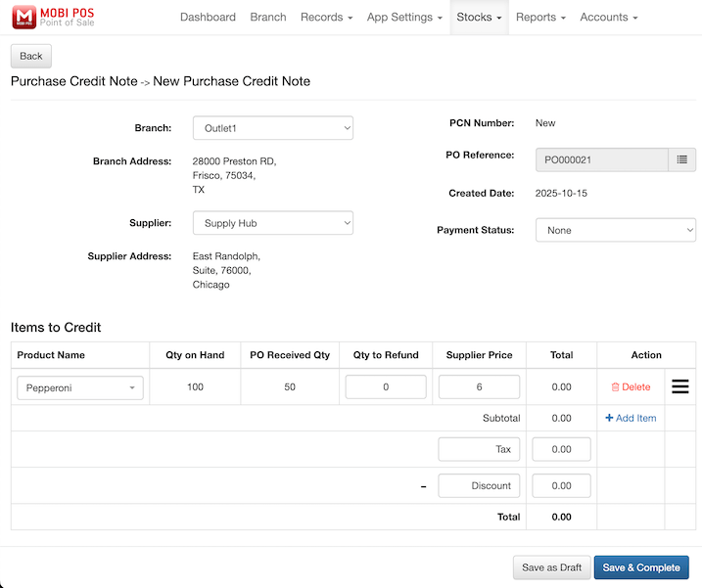The height and width of the screenshot is (588, 702).
Task: Expand the App Settings menu
Action: point(404,17)
